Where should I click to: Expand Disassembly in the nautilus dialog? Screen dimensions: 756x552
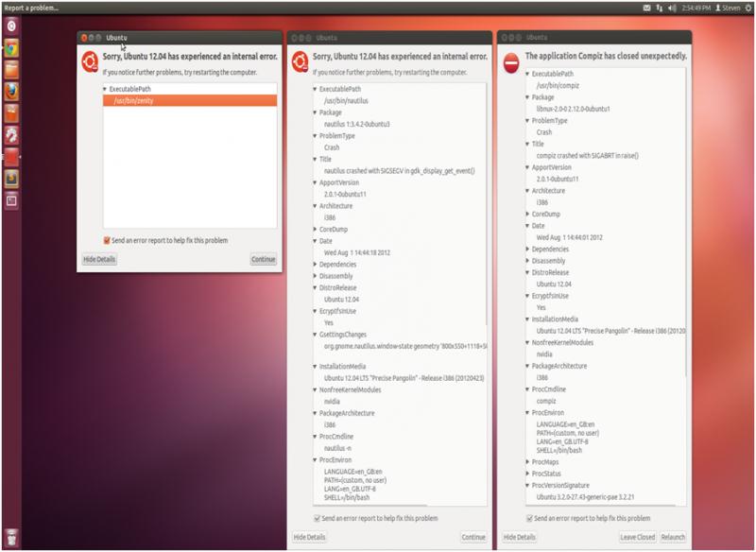[315, 276]
